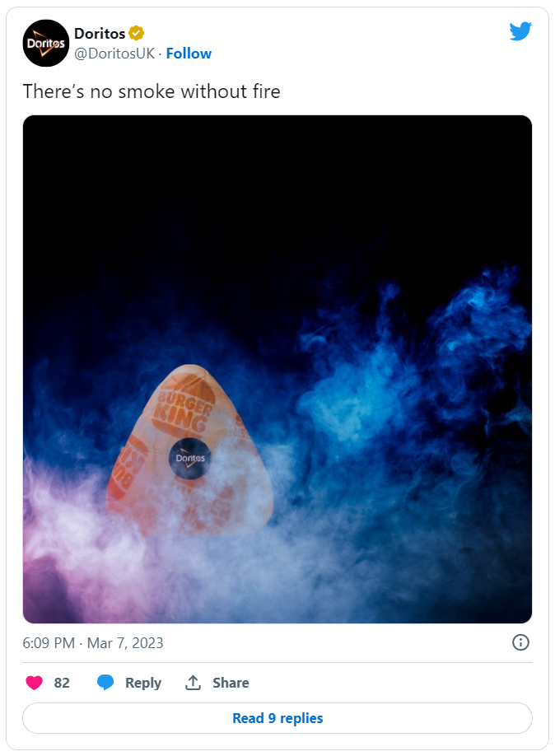Viewport: 555px width, 756px height.
Task: Follow the DoritosUK account
Action: pos(189,54)
